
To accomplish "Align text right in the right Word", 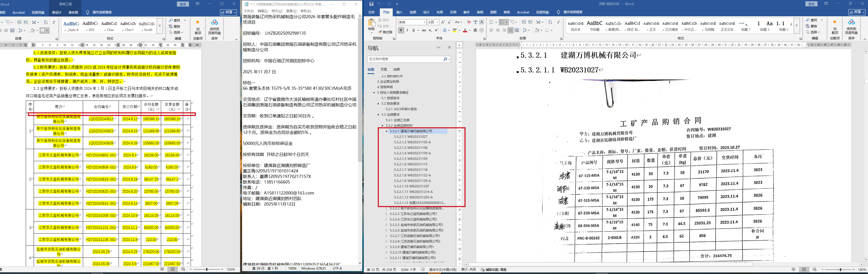I will [x=504, y=30].
